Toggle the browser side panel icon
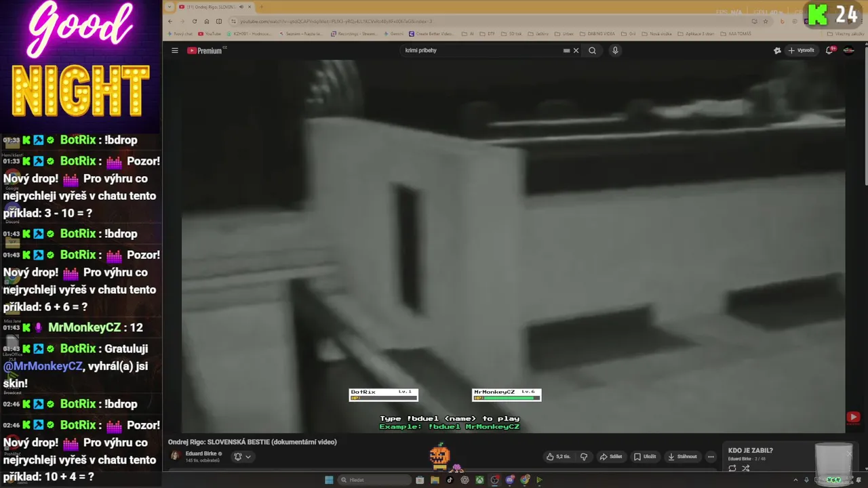868x488 pixels. coord(218,21)
